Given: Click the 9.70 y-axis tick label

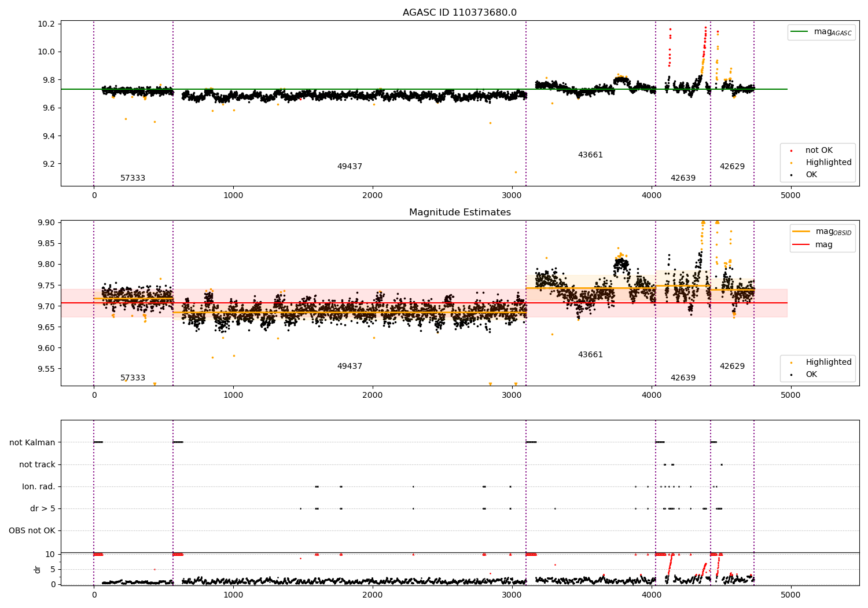Looking at the screenshot, I should click(x=46, y=306).
